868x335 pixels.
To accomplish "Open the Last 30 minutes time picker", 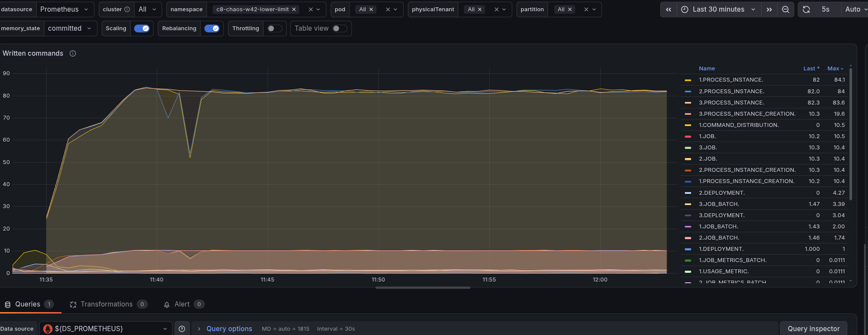I will [718, 9].
